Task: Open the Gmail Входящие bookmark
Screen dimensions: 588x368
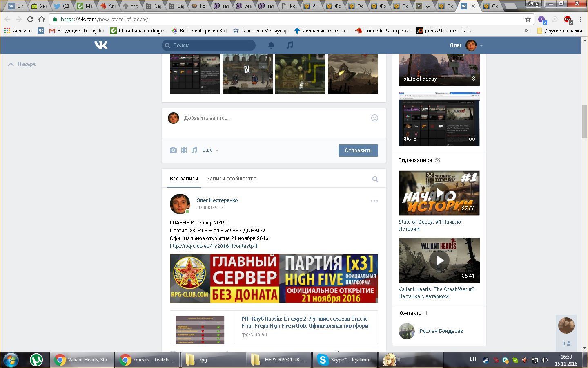Action: click(x=76, y=31)
